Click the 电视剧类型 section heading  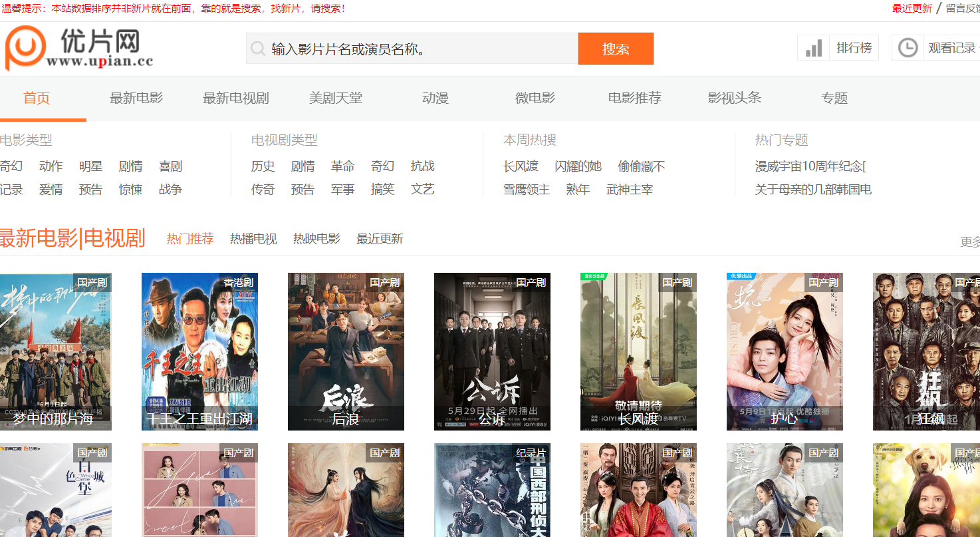[285, 140]
